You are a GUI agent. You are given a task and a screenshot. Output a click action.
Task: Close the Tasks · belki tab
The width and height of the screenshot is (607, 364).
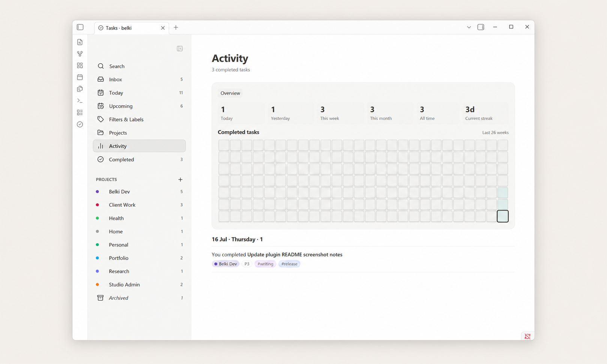click(163, 28)
